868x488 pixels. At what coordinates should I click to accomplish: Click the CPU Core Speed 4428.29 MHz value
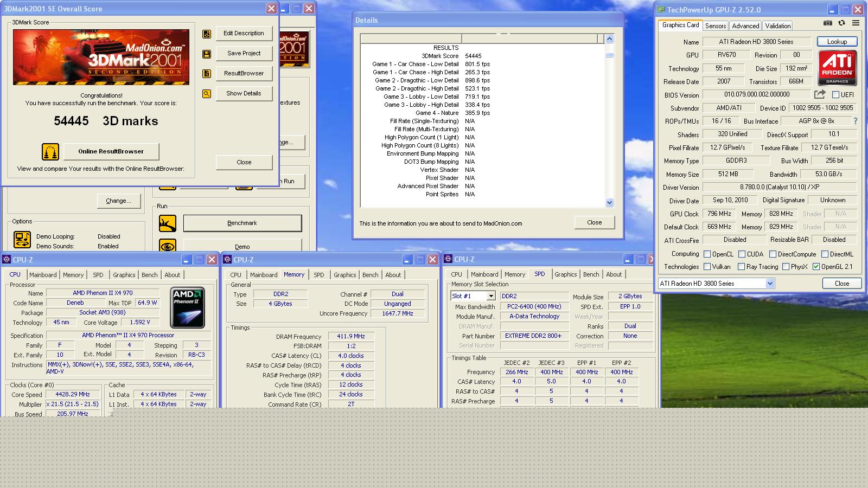(x=73, y=394)
